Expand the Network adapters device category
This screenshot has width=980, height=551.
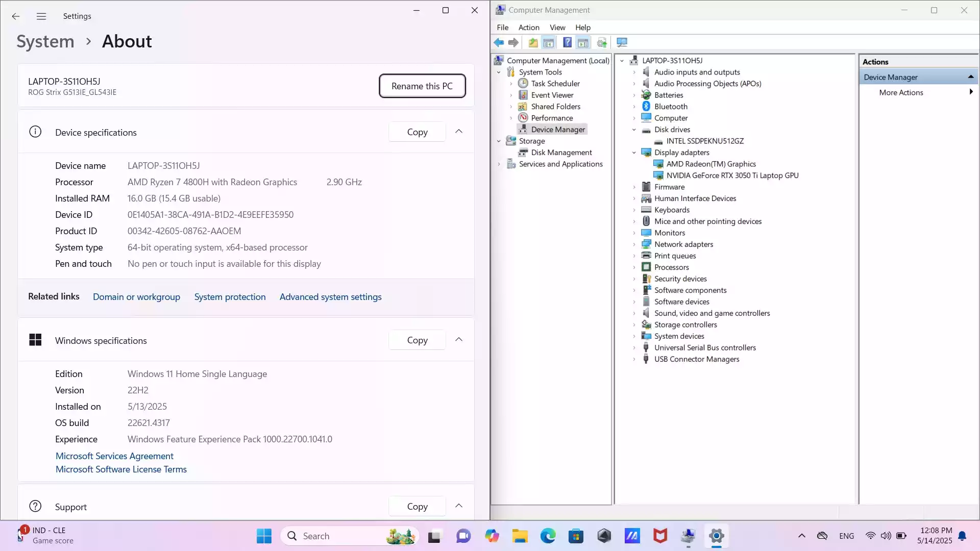[x=634, y=245]
